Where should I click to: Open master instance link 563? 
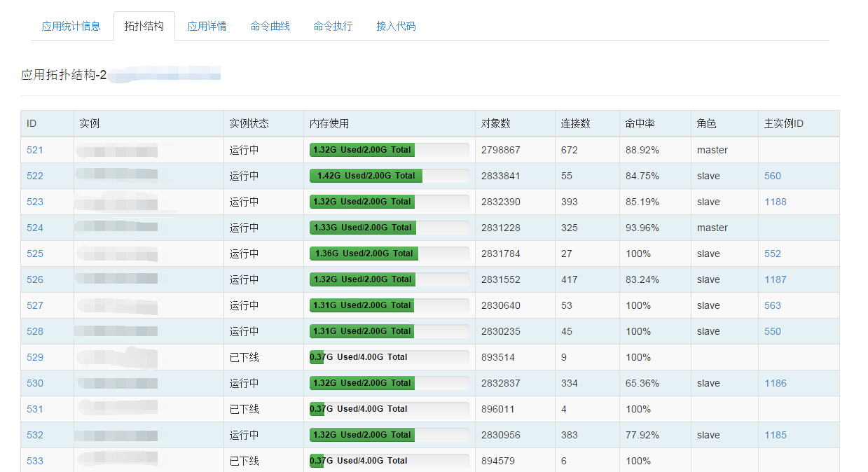[773, 305]
